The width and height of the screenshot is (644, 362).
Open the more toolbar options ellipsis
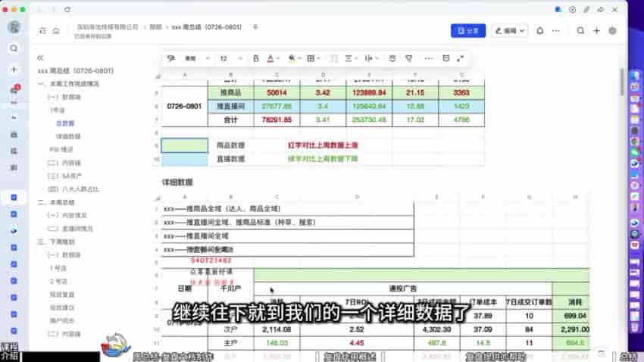[x=428, y=58]
